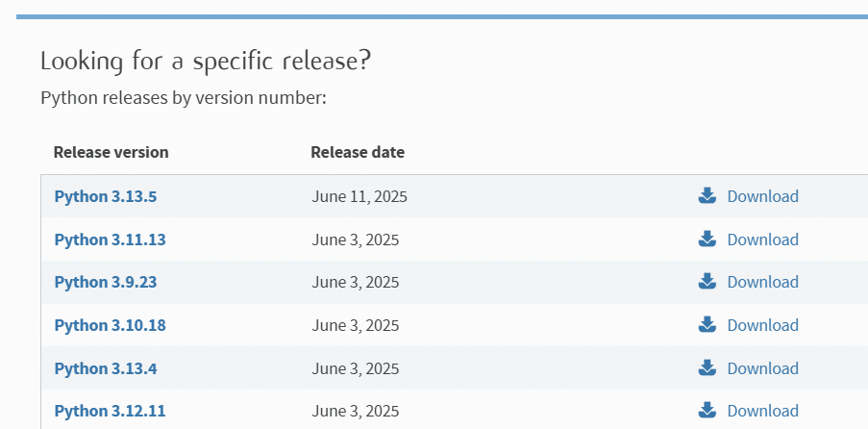Click Download text for Python 3.11.13
The width and height of the screenshot is (868, 429).
coord(762,240)
